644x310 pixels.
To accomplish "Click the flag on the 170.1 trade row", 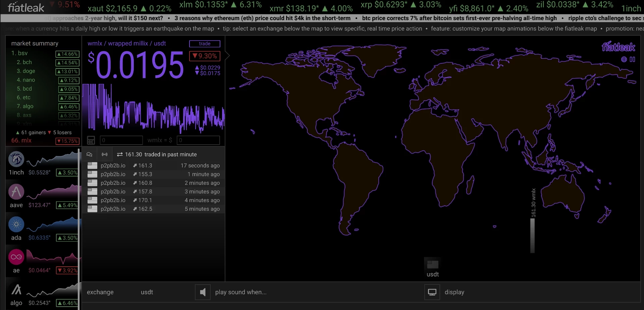I will pos(92,200).
